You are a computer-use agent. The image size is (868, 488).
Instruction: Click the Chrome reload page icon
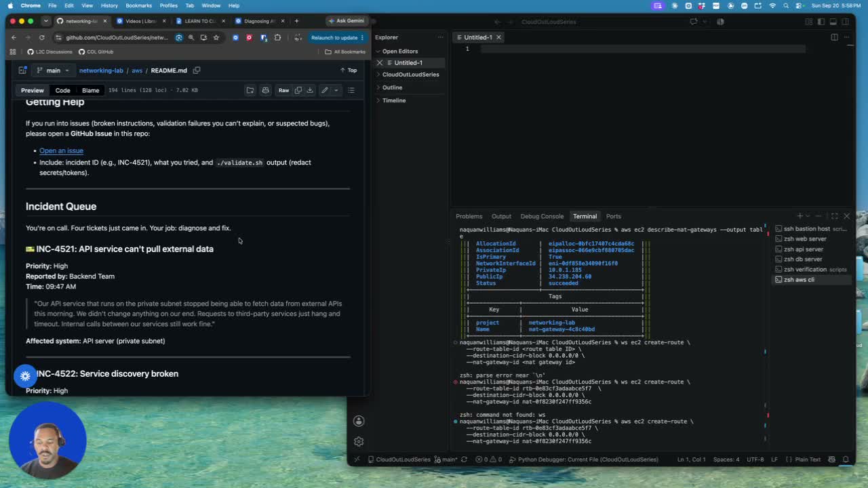tap(41, 38)
